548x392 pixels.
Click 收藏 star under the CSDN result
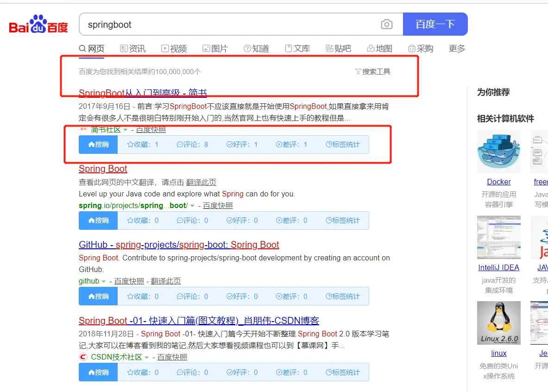[x=130, y=373]
